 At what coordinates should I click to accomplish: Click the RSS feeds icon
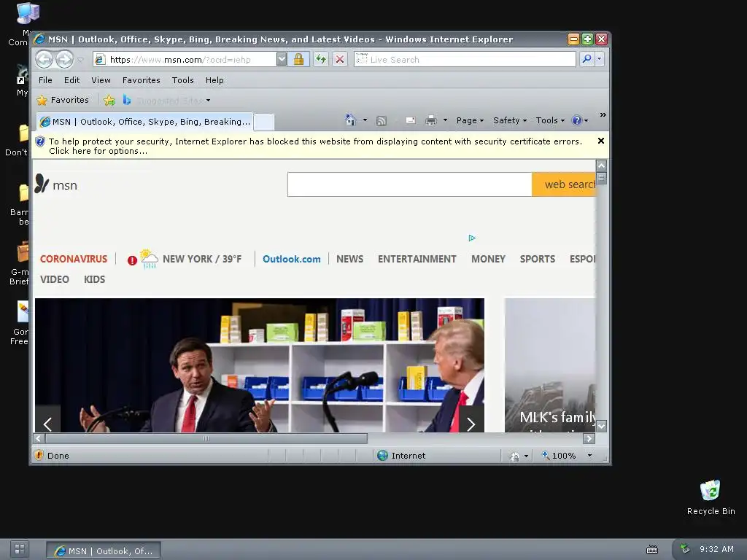[381, 121]
